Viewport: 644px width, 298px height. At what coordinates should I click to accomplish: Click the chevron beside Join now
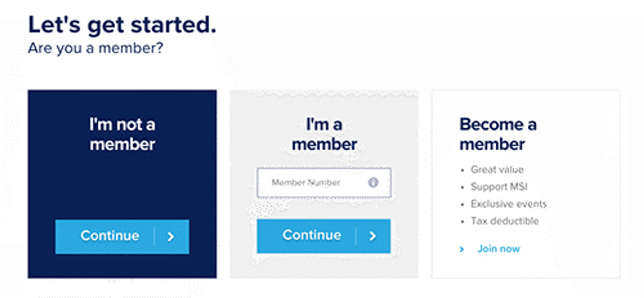click(462, 249)
